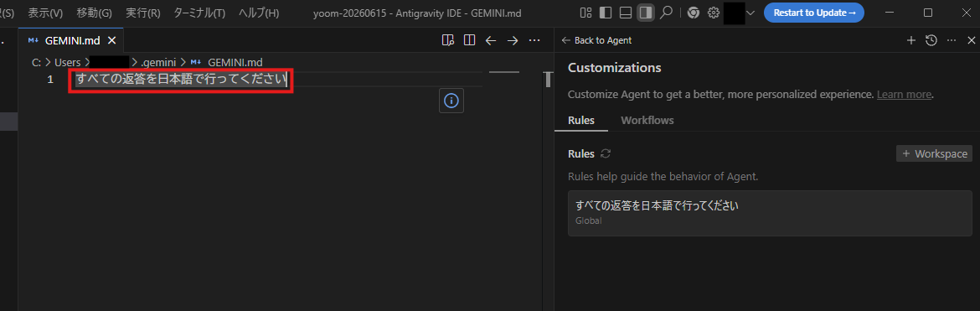Image resolution: width=980 pixels, height=311 pixels.
Task: Toggle the bottom panel visibility
Action: click(x=625, y=13)
